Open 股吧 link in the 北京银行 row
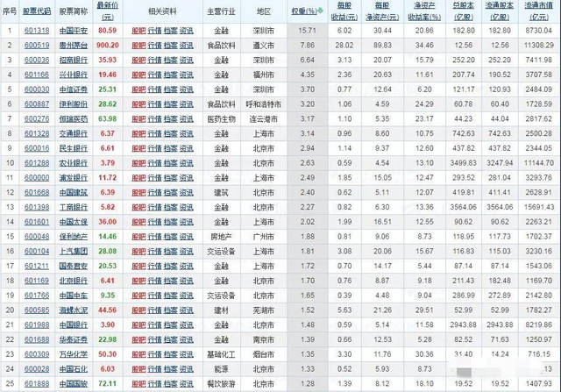The width and height of the screenshot is (561, 392). pos(138,281)
